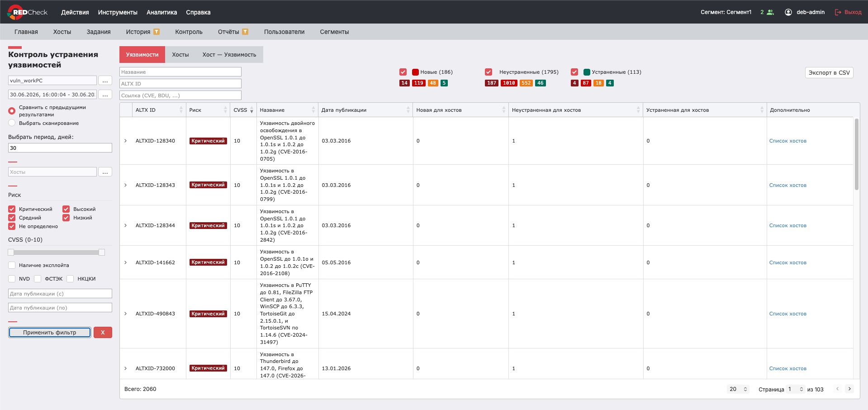
Task: Click the RedCheck logo icon
Action: tap(15, 12)
